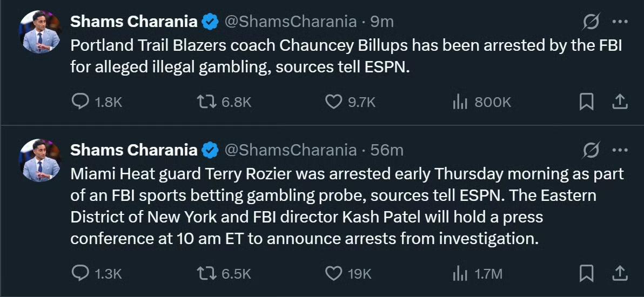Reply to the Chauncey Billups tweet
This screenshot has width=644, height=297.
81,102
